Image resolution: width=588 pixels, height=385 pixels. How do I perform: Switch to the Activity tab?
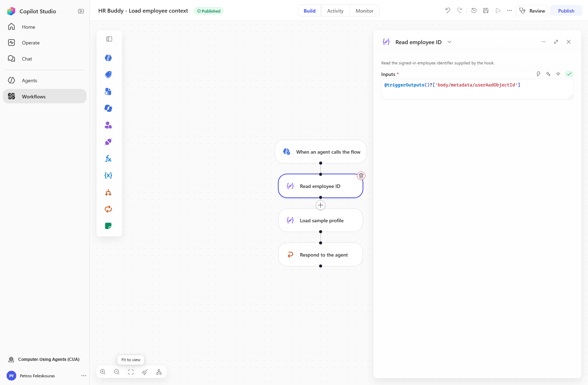coord(335,11)
